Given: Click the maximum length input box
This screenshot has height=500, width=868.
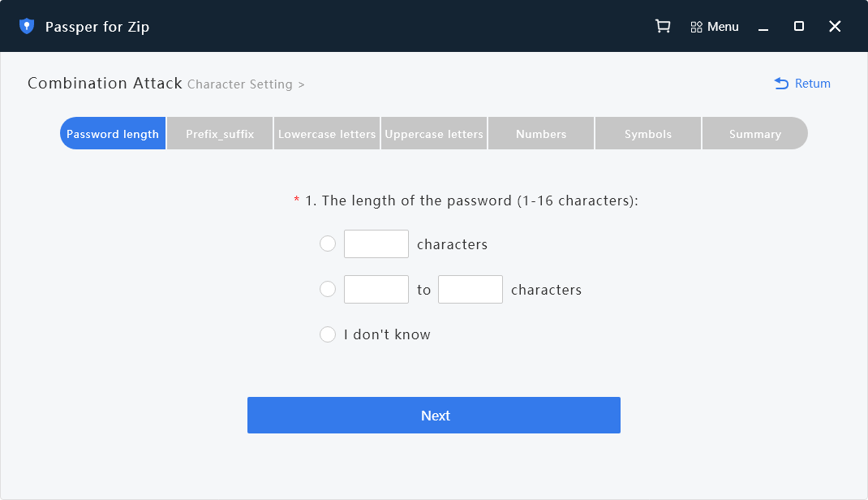Looking at the screenshot, I should pyautogui.click(x=471, y=289).
